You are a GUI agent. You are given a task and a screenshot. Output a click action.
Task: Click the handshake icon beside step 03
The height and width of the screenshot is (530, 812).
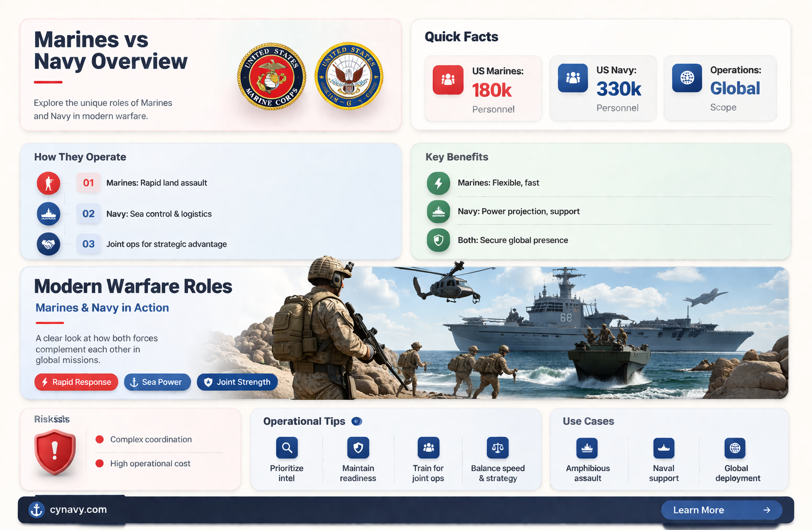click(49, 244)
